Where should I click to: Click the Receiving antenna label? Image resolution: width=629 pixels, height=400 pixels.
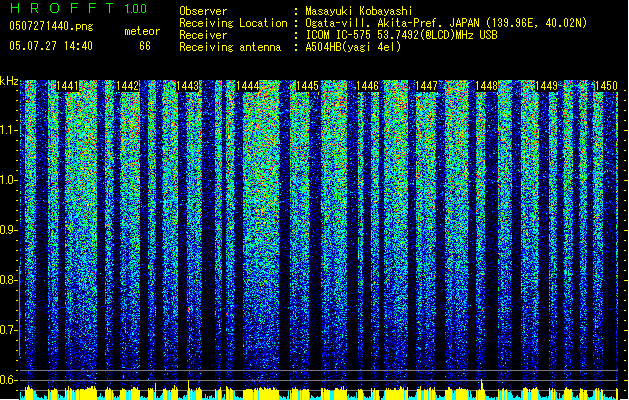pyautogui.click(x=230, y=47)
